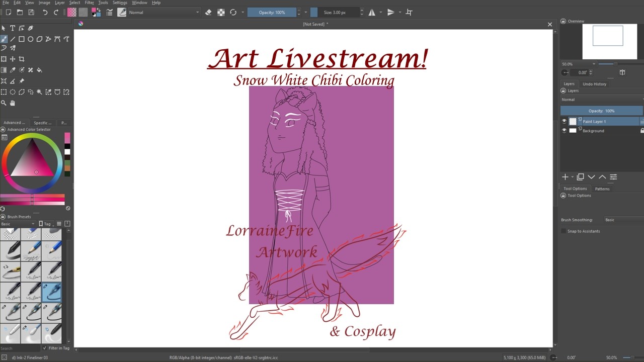Switch to the Patterns tab
The width and height of the screenshot is (644, 362).
(x=602, y=189)
